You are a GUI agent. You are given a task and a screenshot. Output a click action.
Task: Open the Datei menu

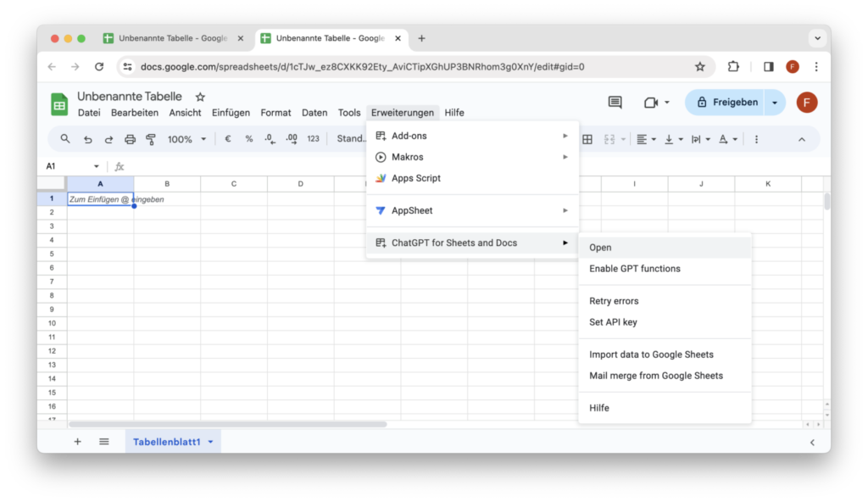(89, 113)
